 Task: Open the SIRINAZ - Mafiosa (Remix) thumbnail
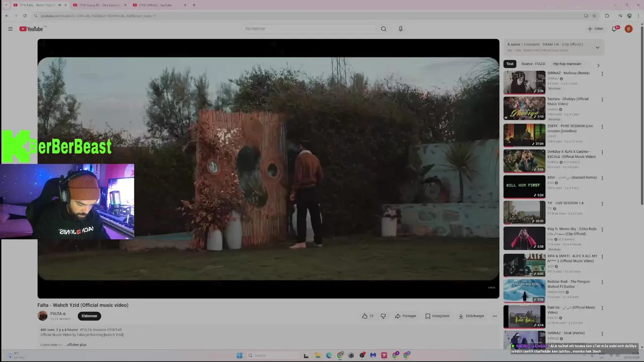click(524, 82)
